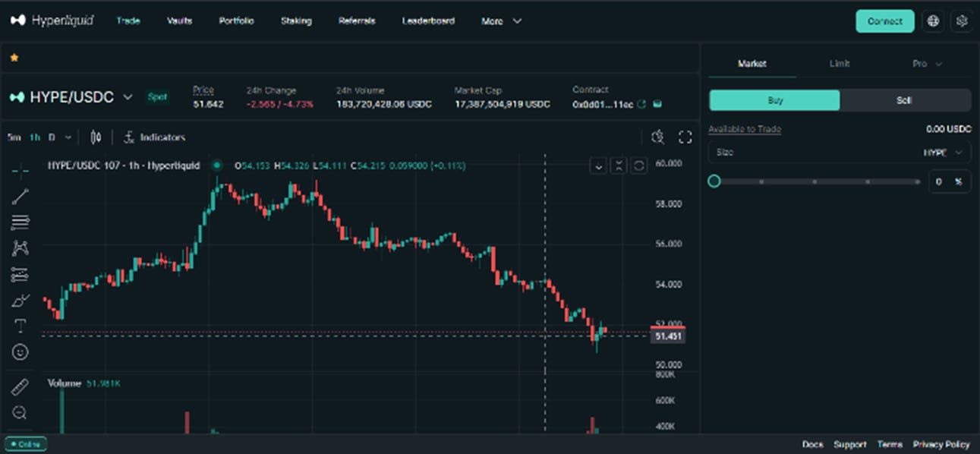Click the Connect wallet button
The image size is (980, 454).
pyautogui.click(x=885, y=21)
